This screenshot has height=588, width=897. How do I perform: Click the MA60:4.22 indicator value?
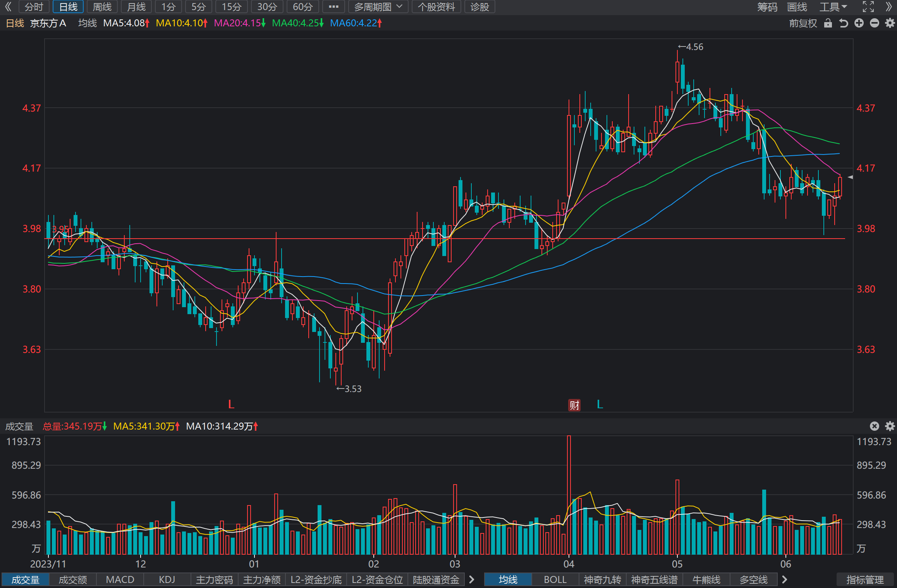356,23
